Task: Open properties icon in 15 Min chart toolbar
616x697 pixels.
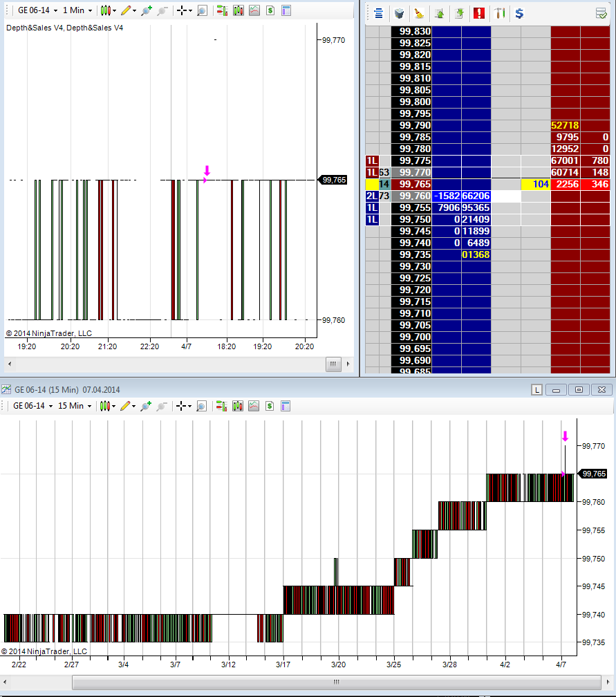Action: 286,406
